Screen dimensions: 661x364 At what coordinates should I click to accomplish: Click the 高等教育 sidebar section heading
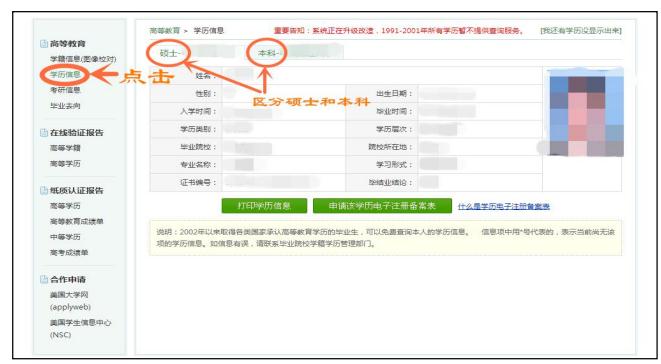coord(68,44)
